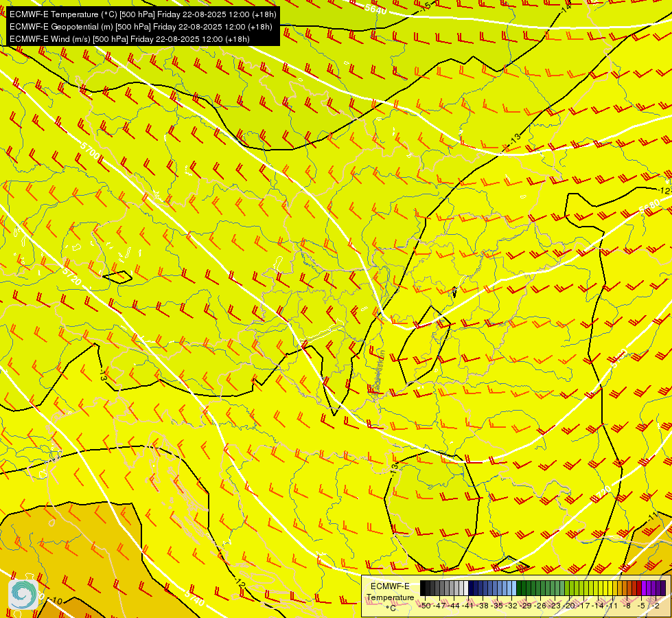672x618 pixels.
Task: Click the -8 tick label in legend
Action: pyautogui.click(x=627, y=606)
